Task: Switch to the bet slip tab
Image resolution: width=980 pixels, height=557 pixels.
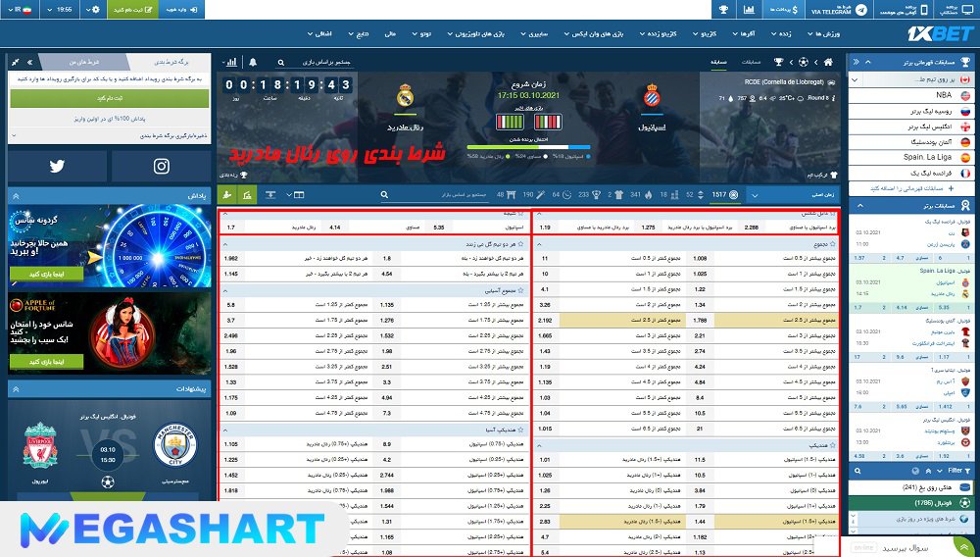Action: [x=170, y=62]
